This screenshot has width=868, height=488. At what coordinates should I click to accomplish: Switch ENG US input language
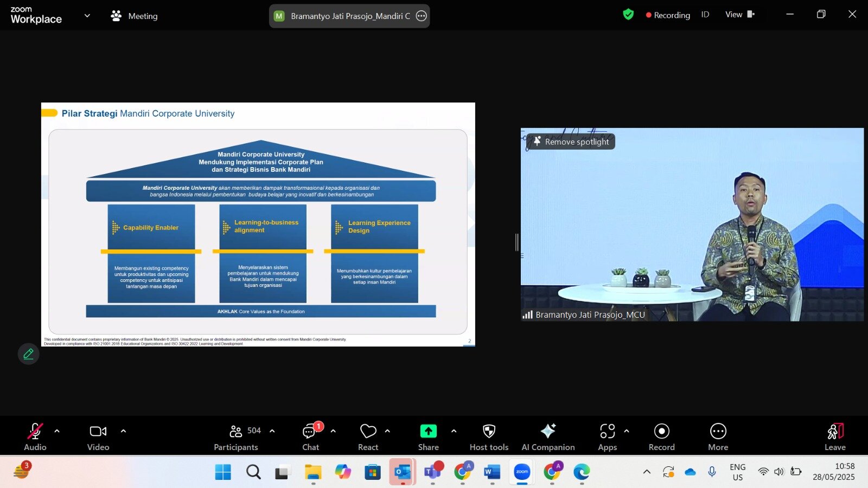click(738, 472)
